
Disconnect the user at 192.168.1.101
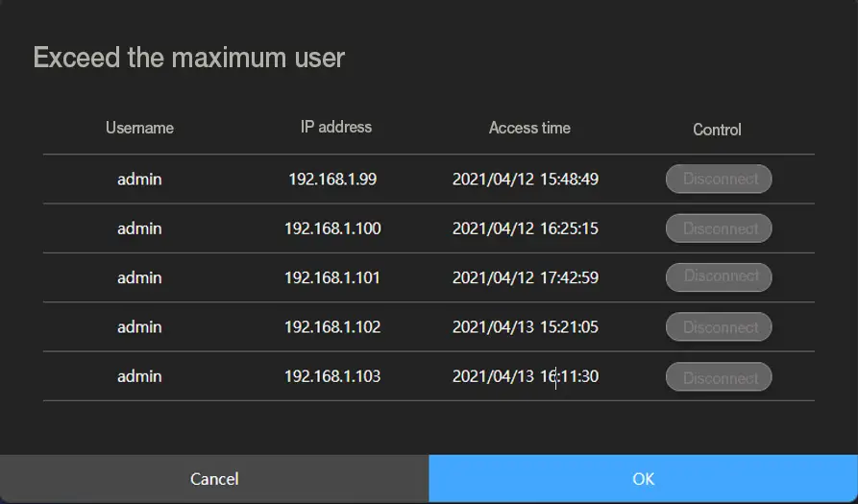pyautogui.click(x=719, y=277)
